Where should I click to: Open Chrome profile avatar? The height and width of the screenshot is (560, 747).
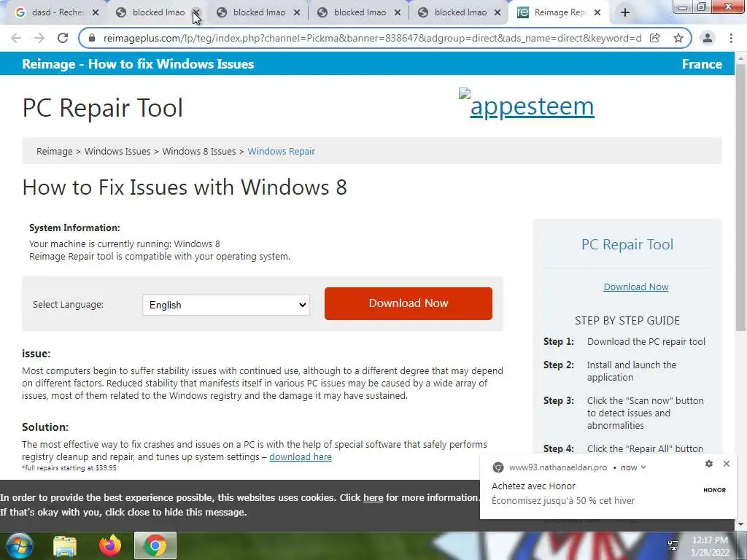click(x=708, y=38)
